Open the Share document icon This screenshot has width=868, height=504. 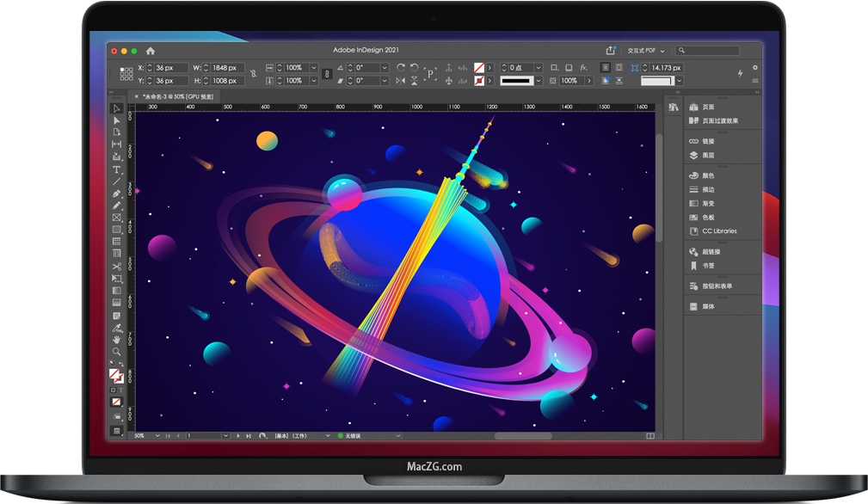point(611,51)
